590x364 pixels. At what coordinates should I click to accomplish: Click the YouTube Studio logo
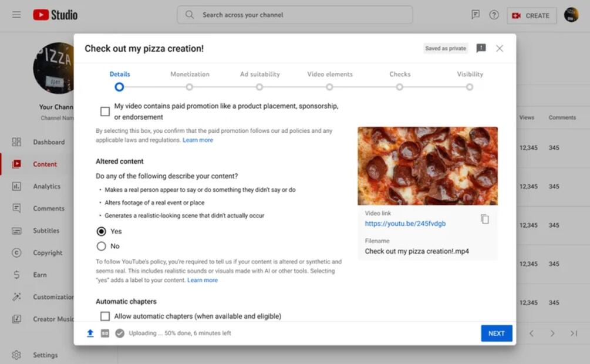point(55,15)
